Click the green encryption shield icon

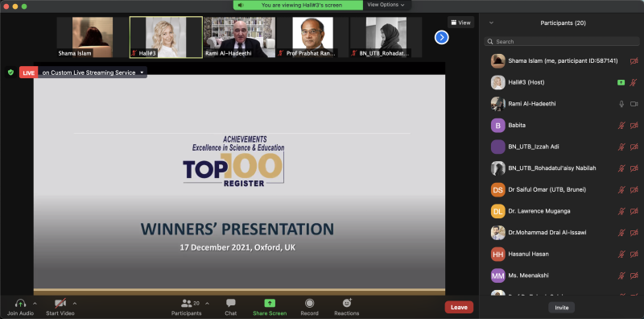tap(10, 72)
